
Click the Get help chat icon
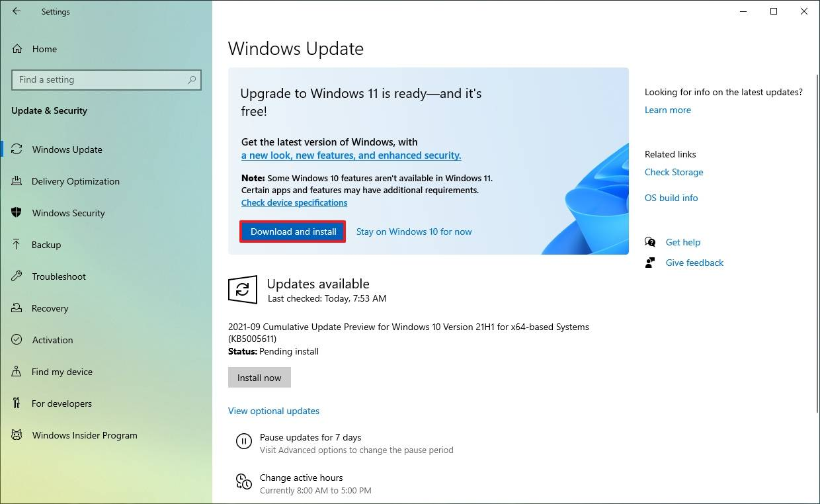pos(651,242)
